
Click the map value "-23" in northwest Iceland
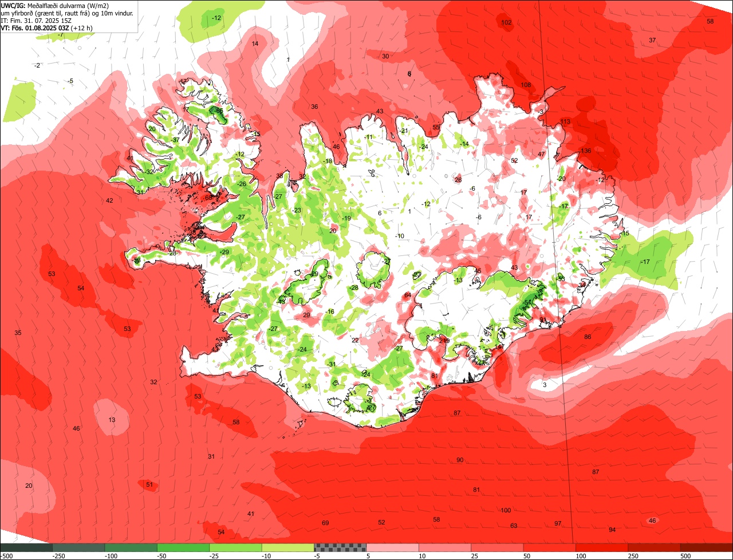click(296, 210)
